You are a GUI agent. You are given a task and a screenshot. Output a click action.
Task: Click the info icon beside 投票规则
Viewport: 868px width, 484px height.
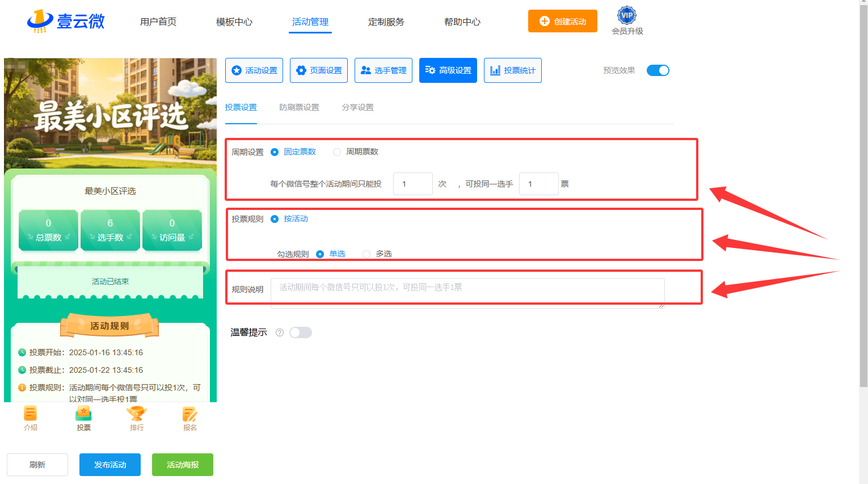22,388
